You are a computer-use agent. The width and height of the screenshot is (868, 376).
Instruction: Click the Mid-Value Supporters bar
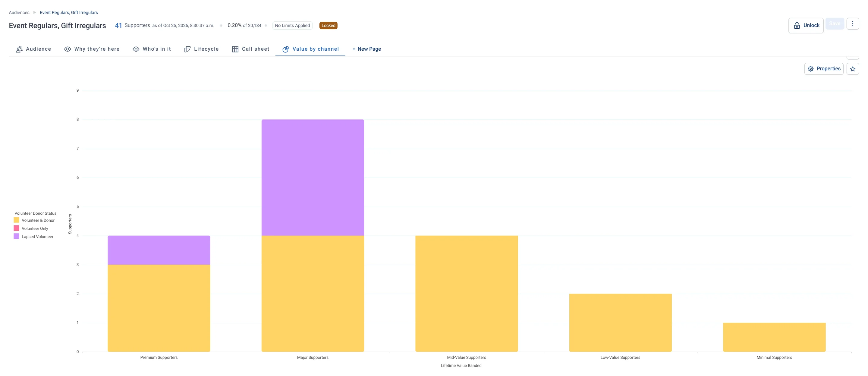466,294
